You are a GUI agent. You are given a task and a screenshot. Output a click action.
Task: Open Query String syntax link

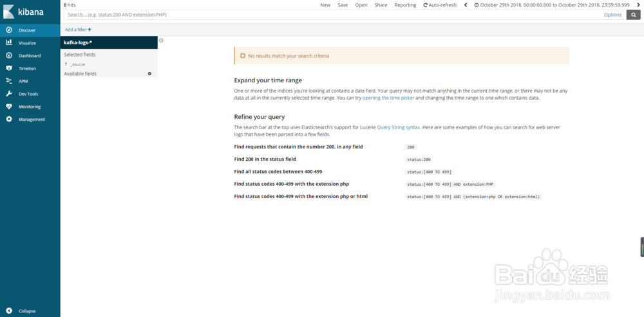tap(399, 127)
